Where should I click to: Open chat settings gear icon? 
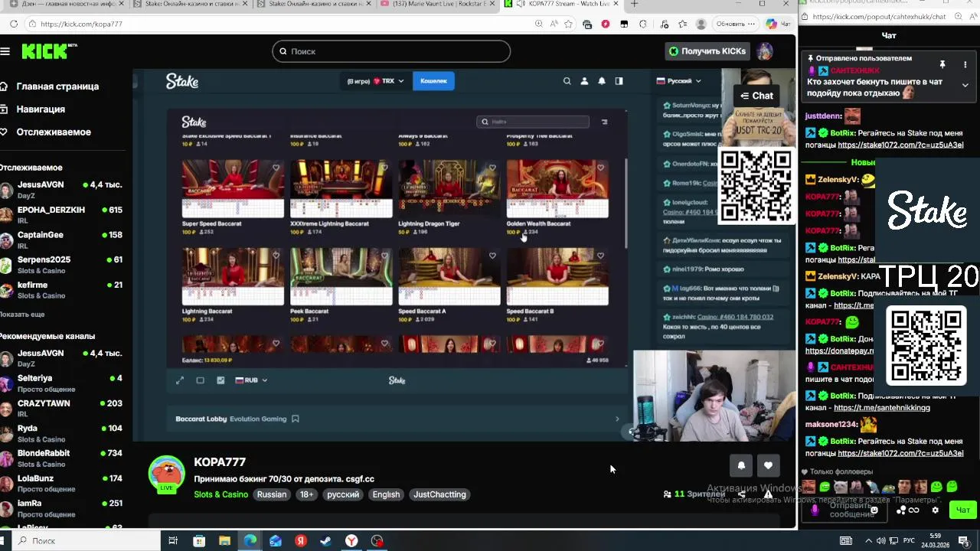pos(935,510)
